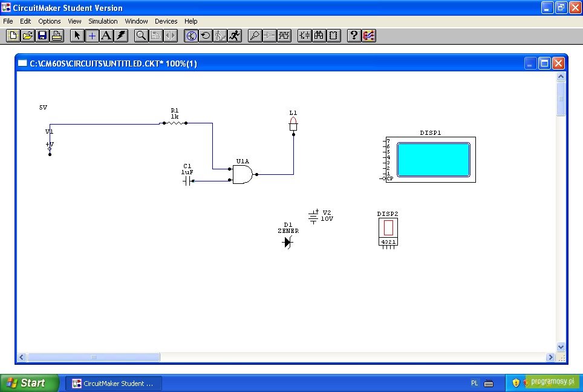Select the zener diode D1
The height and width of the screenshot is (392, 583).
pyautogui.click(x=287, y=243)
